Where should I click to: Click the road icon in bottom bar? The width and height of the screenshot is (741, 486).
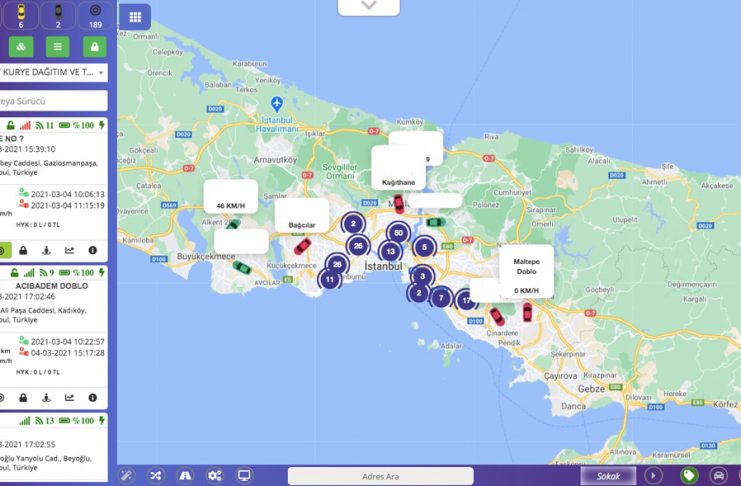coord(185,475)
